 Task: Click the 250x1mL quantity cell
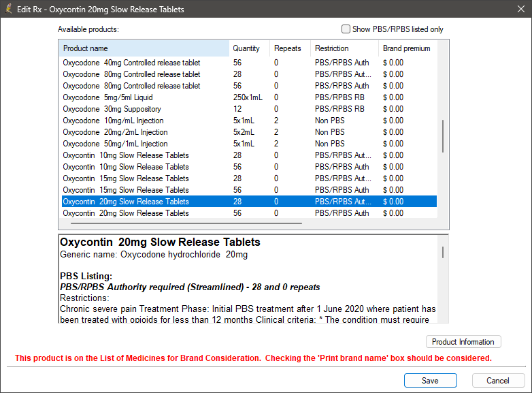[x=248, y=97]
